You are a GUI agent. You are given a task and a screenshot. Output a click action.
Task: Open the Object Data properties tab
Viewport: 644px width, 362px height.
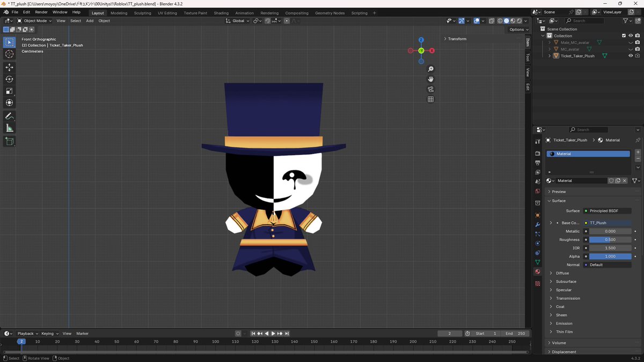pyautogui.click(x=538, y=262)
